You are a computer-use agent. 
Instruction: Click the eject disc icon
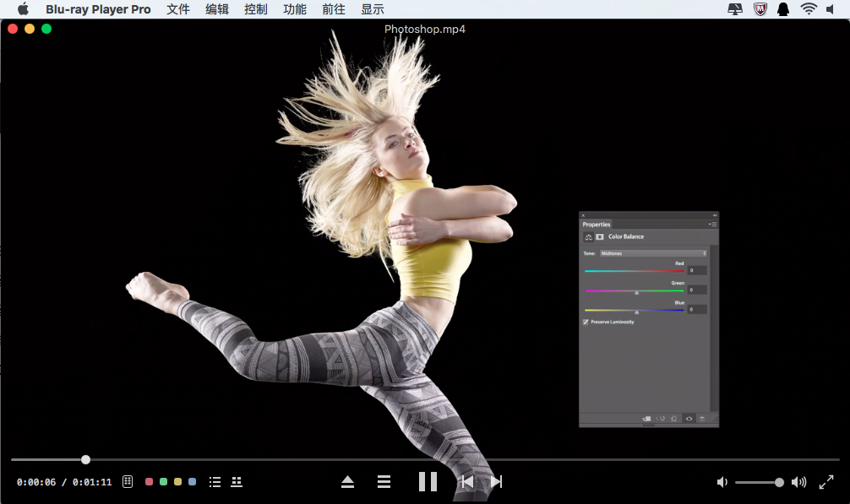348,481
